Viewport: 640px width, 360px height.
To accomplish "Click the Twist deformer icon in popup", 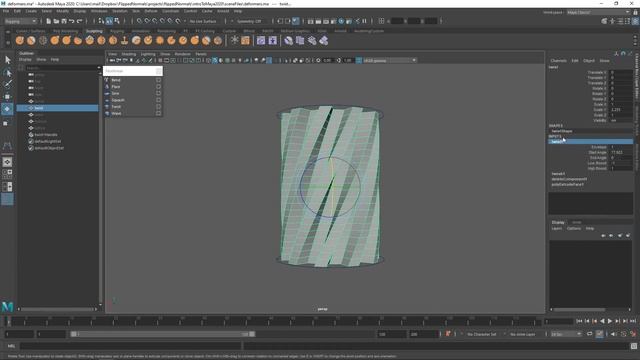I will point(107,107).
